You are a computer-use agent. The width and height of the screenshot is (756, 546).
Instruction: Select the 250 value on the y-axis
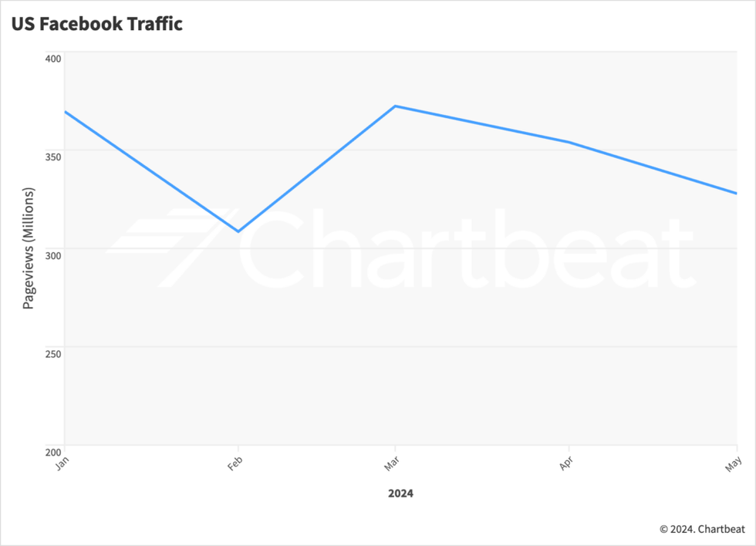pos(52,353)
